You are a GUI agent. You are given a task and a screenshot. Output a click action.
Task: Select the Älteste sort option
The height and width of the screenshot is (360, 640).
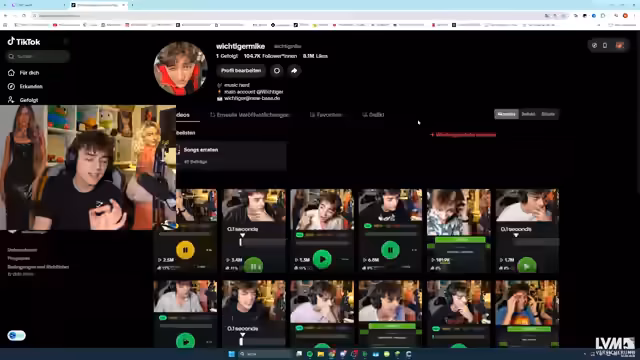(x=548, y=114)
